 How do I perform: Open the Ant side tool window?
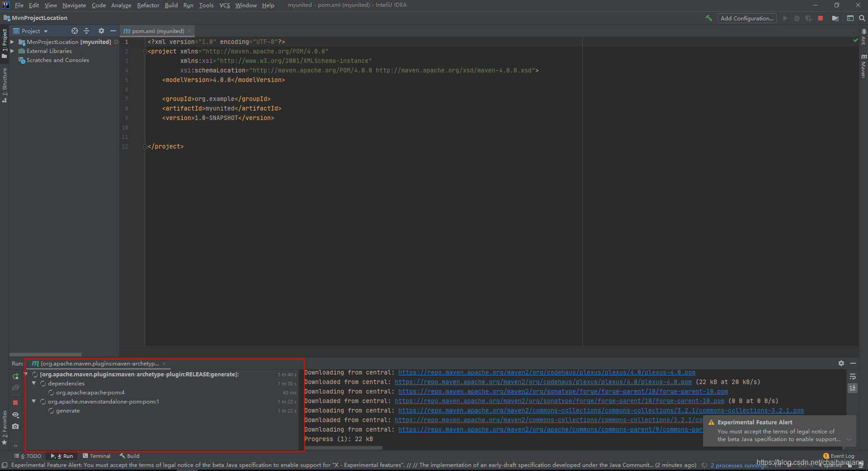coord(863,37)
